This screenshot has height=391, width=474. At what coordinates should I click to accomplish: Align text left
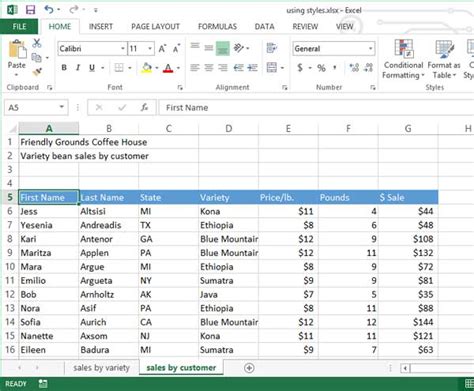[195, 68]
